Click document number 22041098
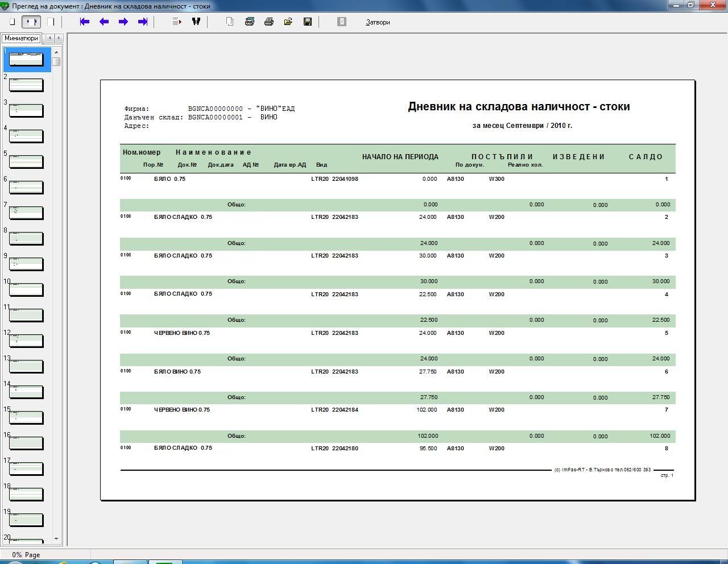The height and width of the screenshot is (564, 728). (345, 179)
